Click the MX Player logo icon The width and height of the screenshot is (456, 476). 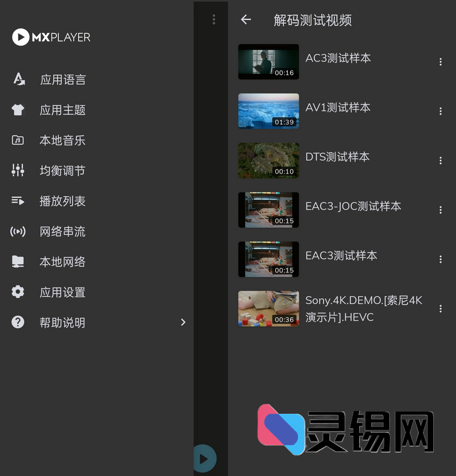click(x=21, y=38)
